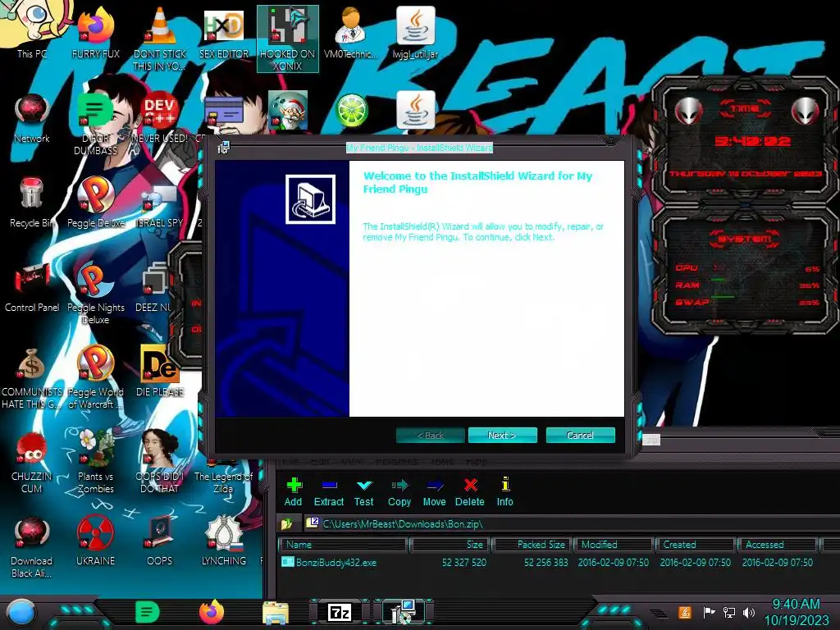Open the taskbar clock showing 9:40 AM
Viewport: 840px width, 630px height.
click(796, 612)
